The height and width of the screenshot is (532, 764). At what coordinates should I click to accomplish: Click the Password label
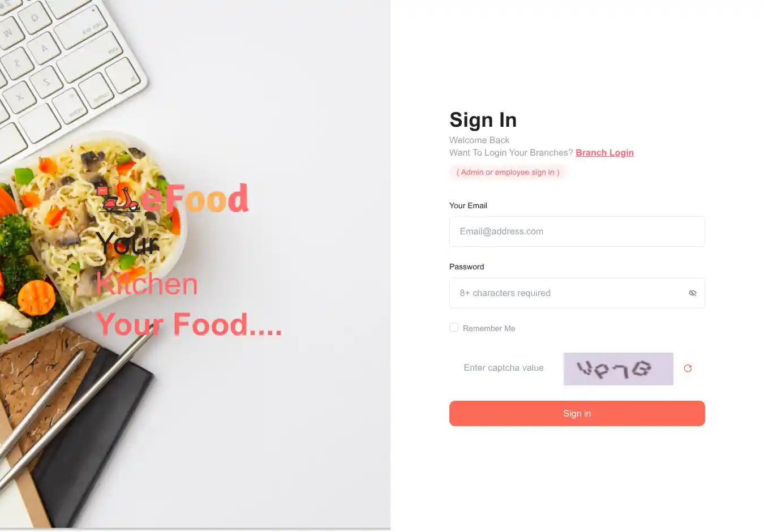(466, 267)
